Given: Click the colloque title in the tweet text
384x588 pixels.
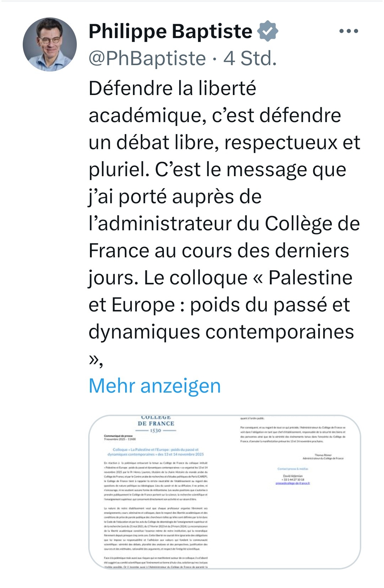Looking at the screenshot, I should [x=220, y=305].
